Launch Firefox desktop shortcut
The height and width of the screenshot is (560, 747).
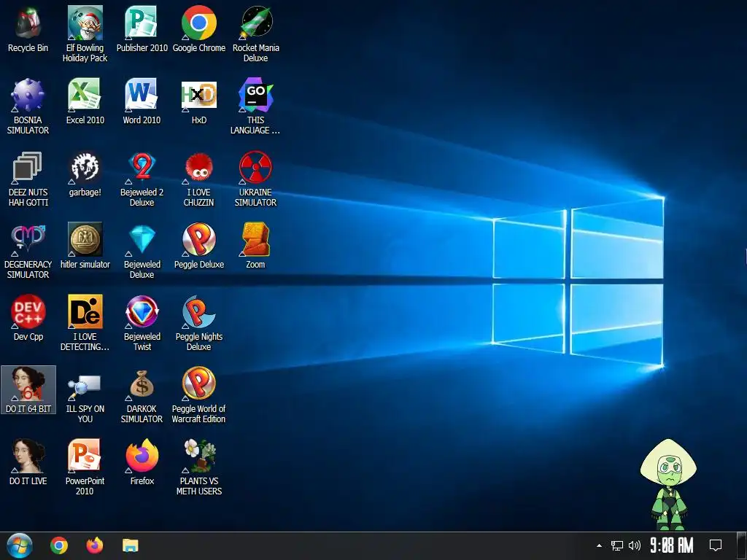click(x=142, y=462)
